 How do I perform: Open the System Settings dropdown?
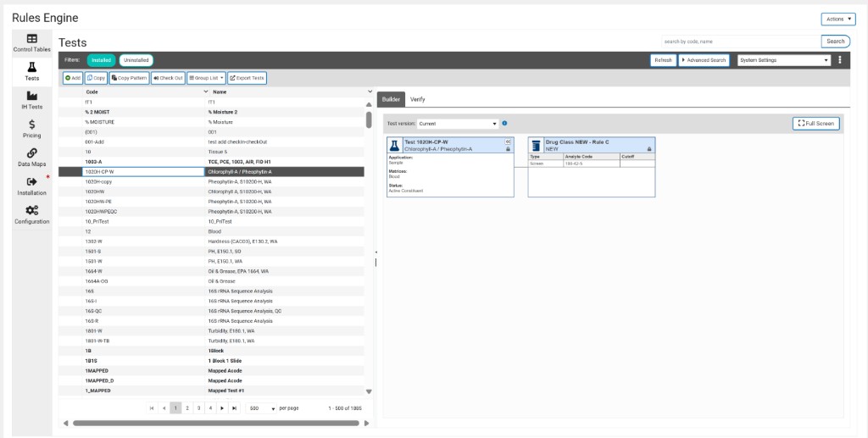tap(784, 59)
